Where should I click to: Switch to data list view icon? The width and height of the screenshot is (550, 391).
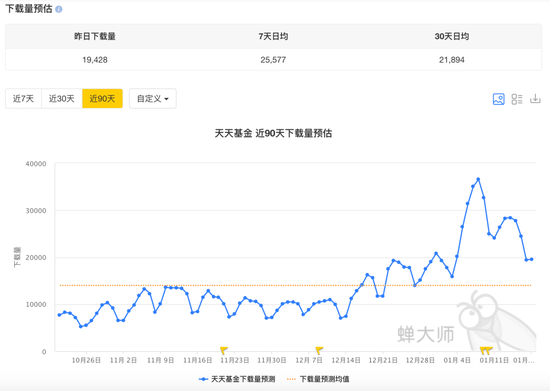[x=517, y=99]
